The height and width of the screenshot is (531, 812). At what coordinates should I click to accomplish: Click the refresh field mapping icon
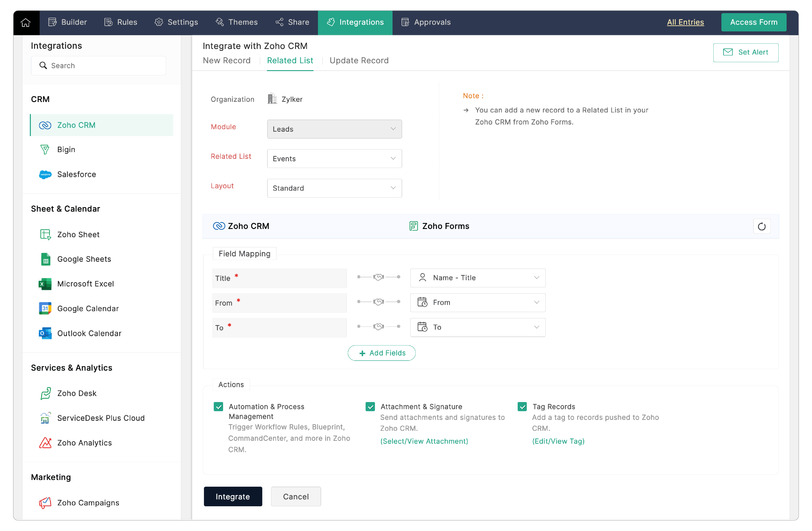point(761,226)
